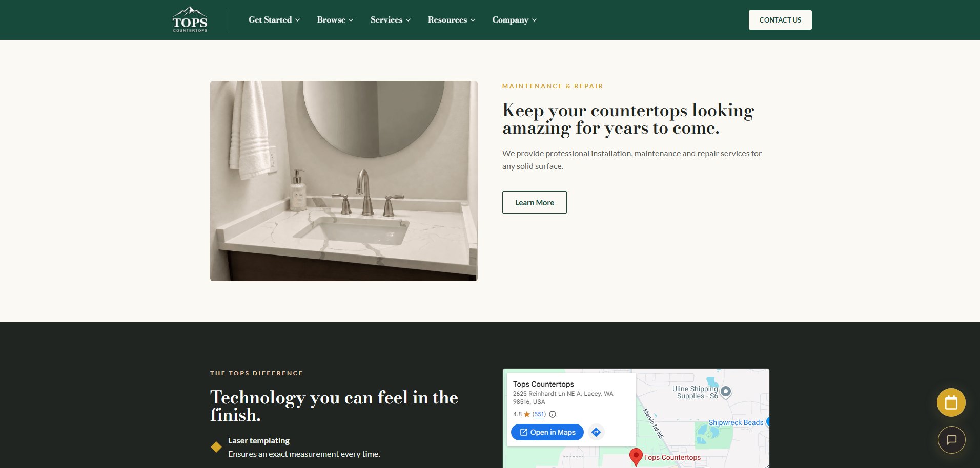This screenshot has width=980, height=468.
Task: Expand the Resources dropdown menu
Action: (452, 20)
